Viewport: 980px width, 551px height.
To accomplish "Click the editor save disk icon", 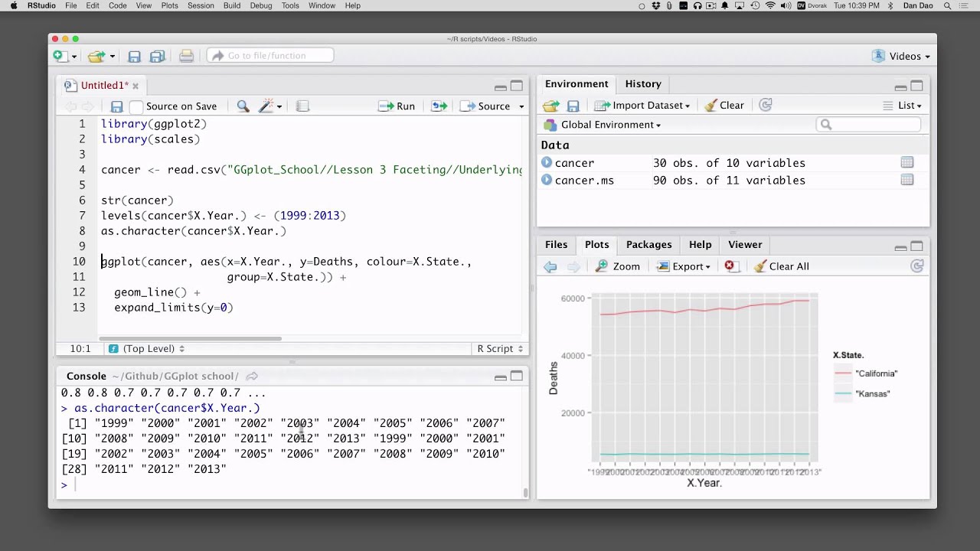I will tap(116, 106).
